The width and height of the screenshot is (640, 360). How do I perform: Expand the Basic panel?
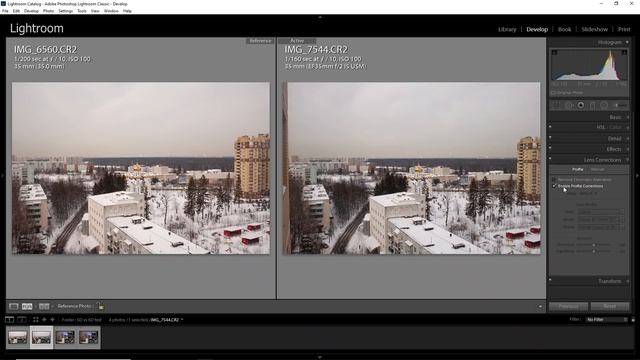[627, 117]
